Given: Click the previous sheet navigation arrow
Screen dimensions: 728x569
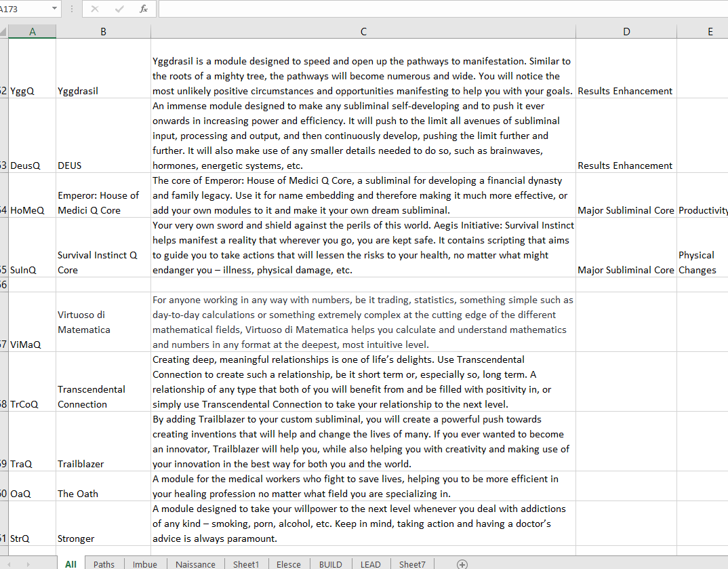Looking at the screenshot, I should (9, 564).
